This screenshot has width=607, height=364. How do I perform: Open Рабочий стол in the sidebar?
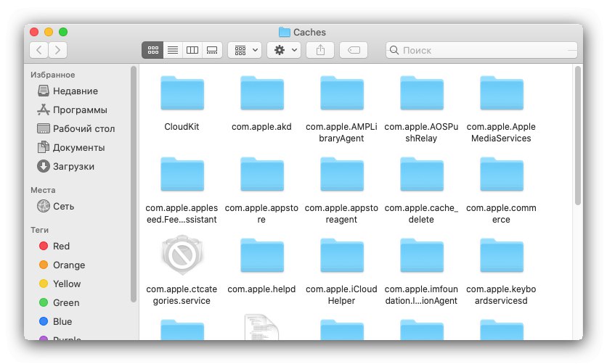[76, 129]
